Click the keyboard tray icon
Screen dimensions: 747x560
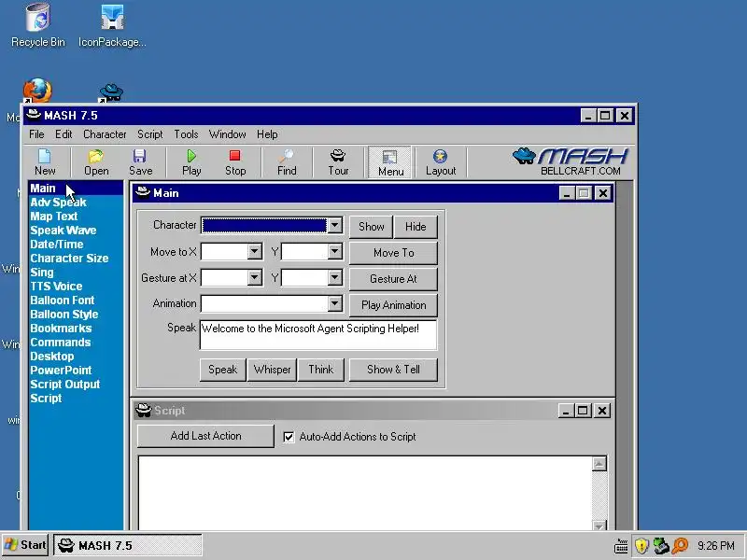point(621,546)
